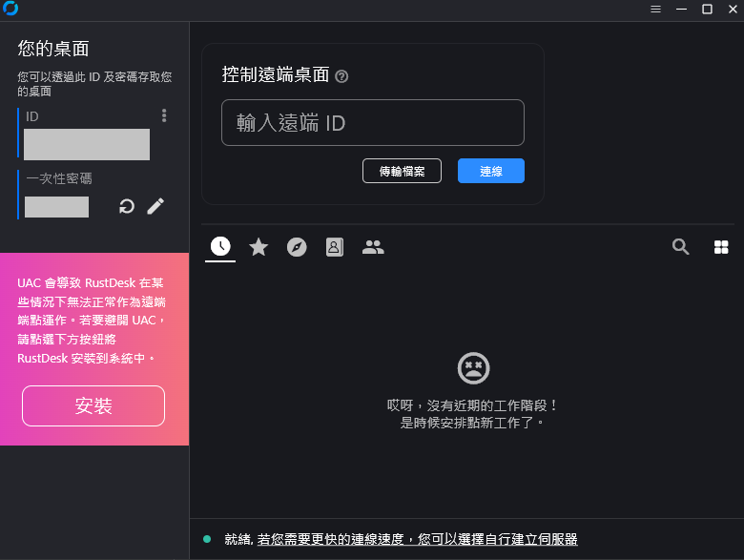
Task: Click the 哎呀，沒有近期的工作階段 message
Action: tap(472, 405)
